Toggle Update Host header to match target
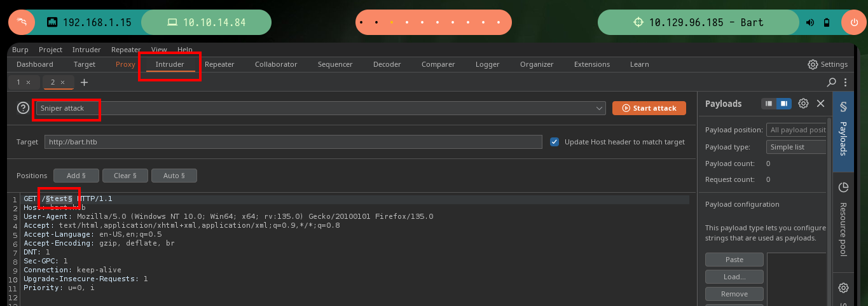The width and height of the screenshot is (868, 306). 555,142
